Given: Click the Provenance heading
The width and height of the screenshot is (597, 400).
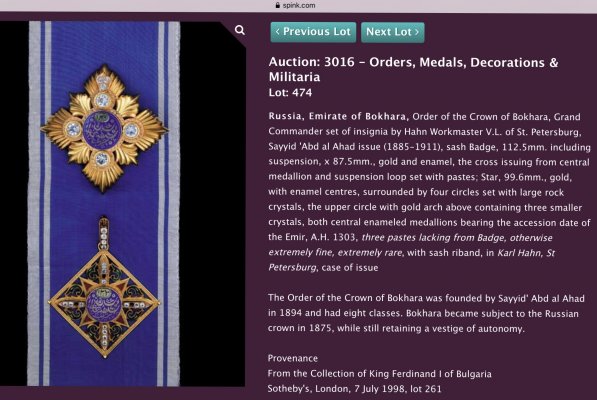Looking at the screenshot, I should (293, 358).
